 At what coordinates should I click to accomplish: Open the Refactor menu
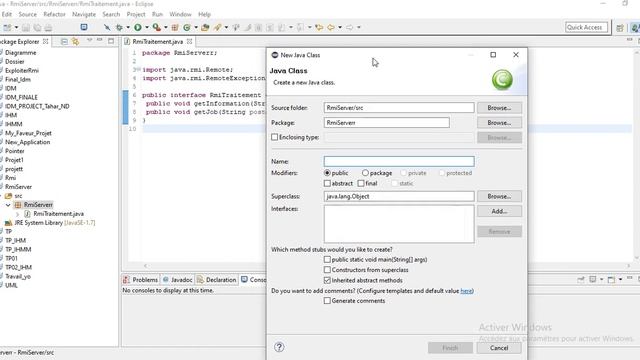click(x=54, y=14)
